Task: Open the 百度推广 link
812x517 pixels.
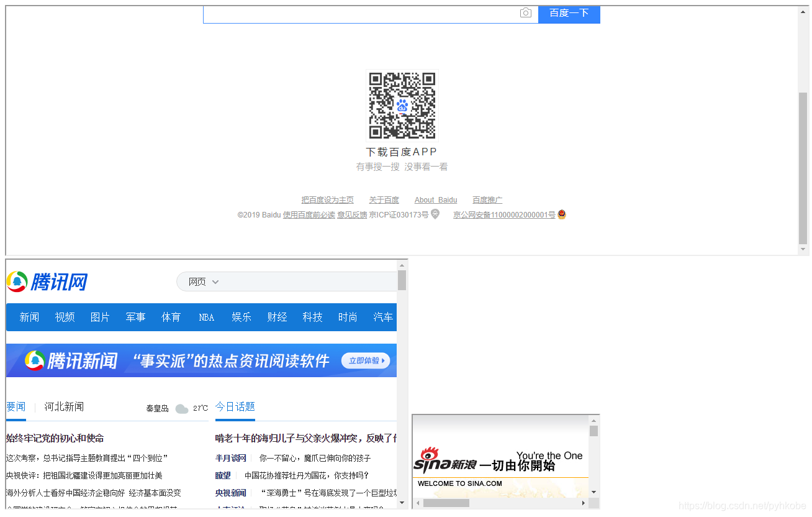Action: pyautogui.click(x=487, y=200)
